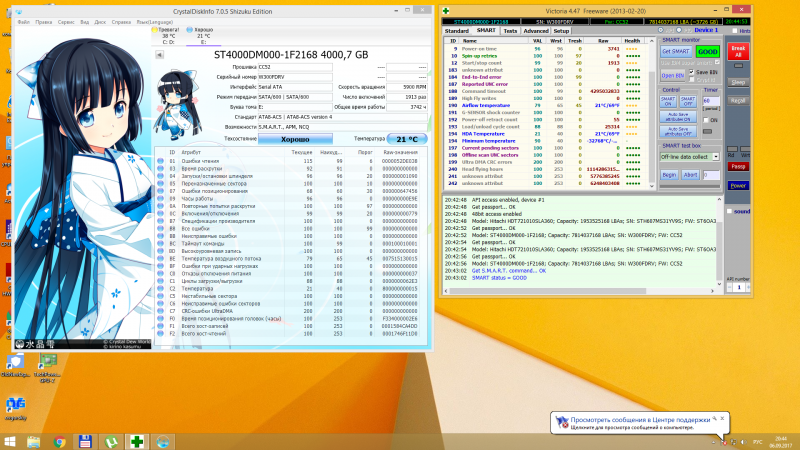Open the Сервис menu in CrystalDiskInfo
This screenshot has height=450, width=800.
click(x=68, y=21)
